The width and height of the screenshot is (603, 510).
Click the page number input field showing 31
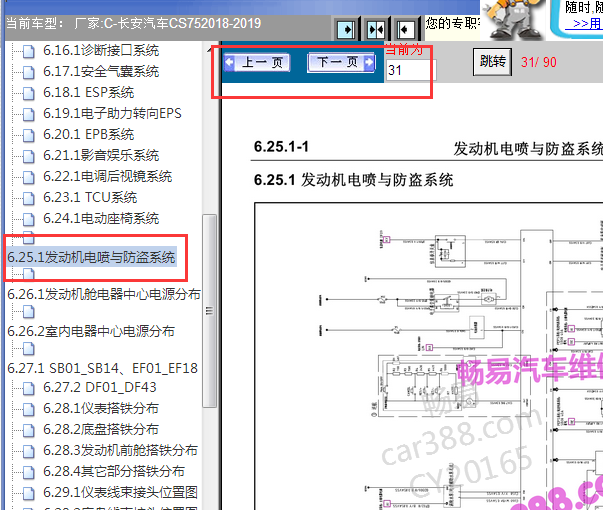(410, 70)
